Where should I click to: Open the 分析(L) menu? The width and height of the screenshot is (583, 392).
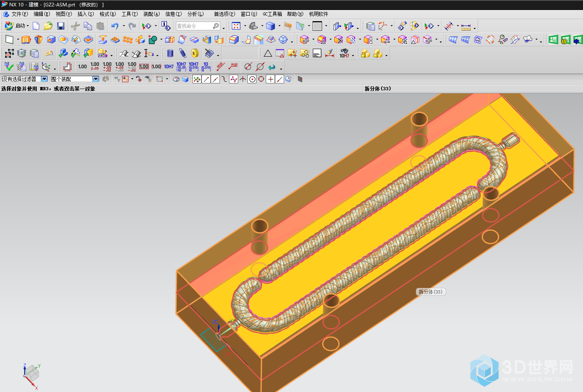pyautogui.click(x=196, y=14)
